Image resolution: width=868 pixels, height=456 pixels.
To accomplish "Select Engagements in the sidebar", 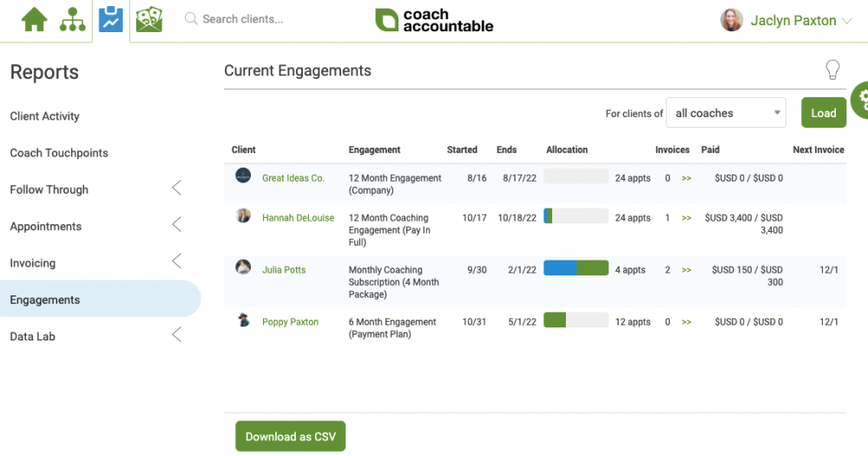I will click(x=100, y=299).
